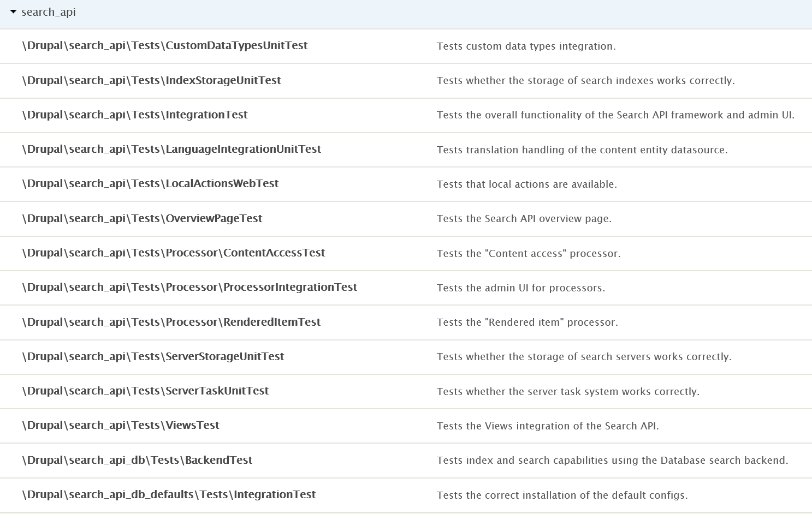Select the ViewsTest class name

point(121,425)
